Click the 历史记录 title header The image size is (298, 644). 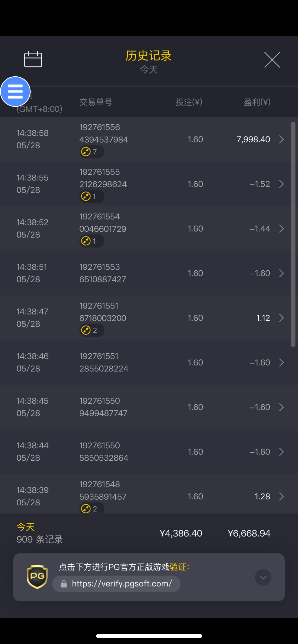(148, 56)
